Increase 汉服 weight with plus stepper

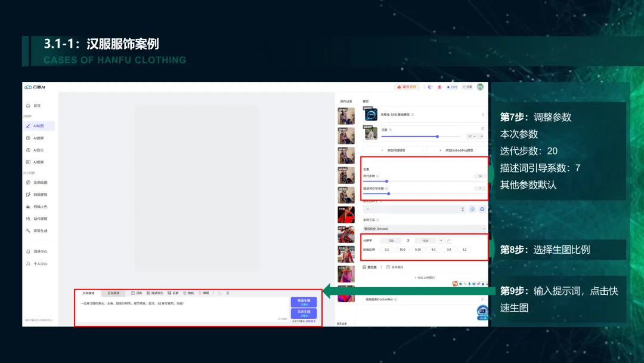click(482, 137)
